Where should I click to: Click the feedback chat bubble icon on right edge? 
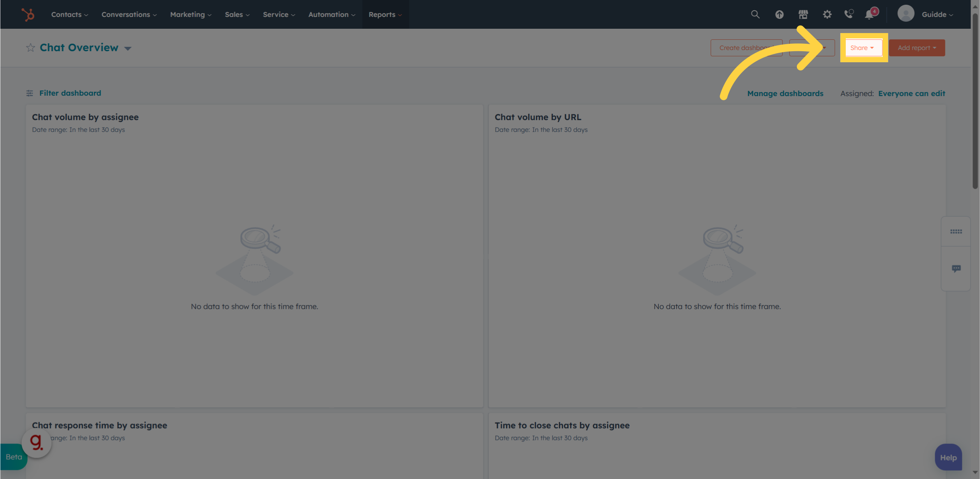[956, 268]
